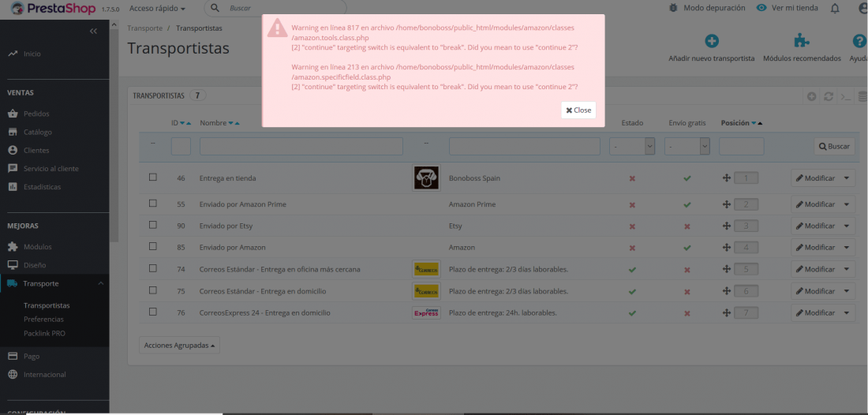Expand Modificar options for carrier 75
The image size is (868, 415).
pos(847,291)
